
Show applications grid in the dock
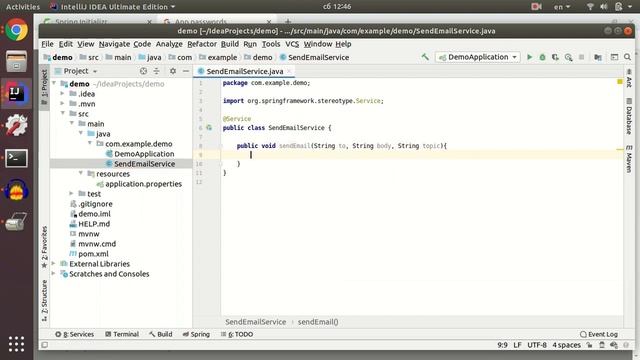16,344
